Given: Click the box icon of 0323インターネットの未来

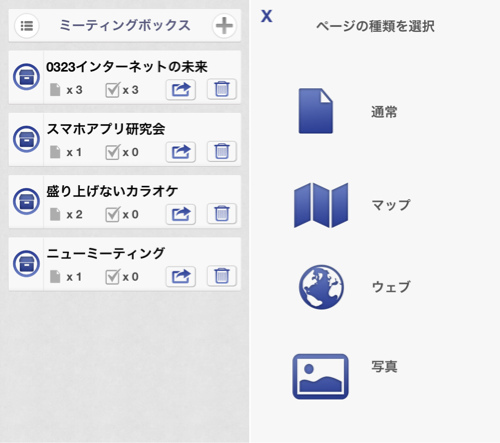Looking at the screenshot, I should (x=26, y=77).
